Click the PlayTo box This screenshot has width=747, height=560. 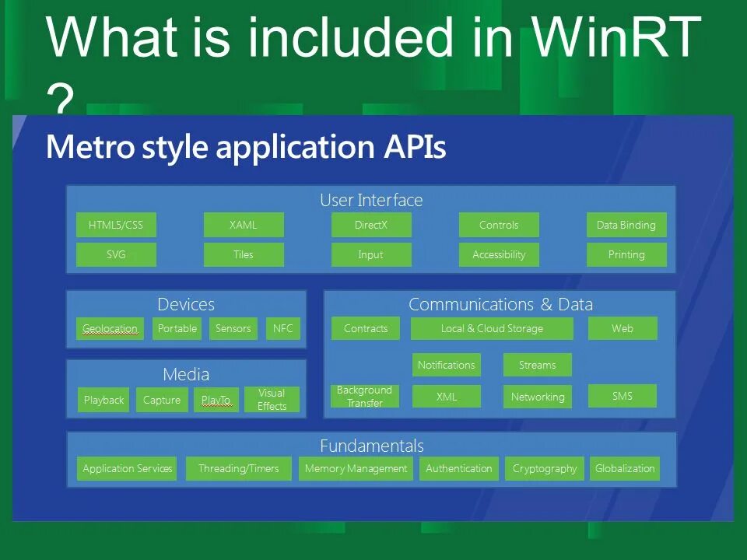[x=216, y=400]
